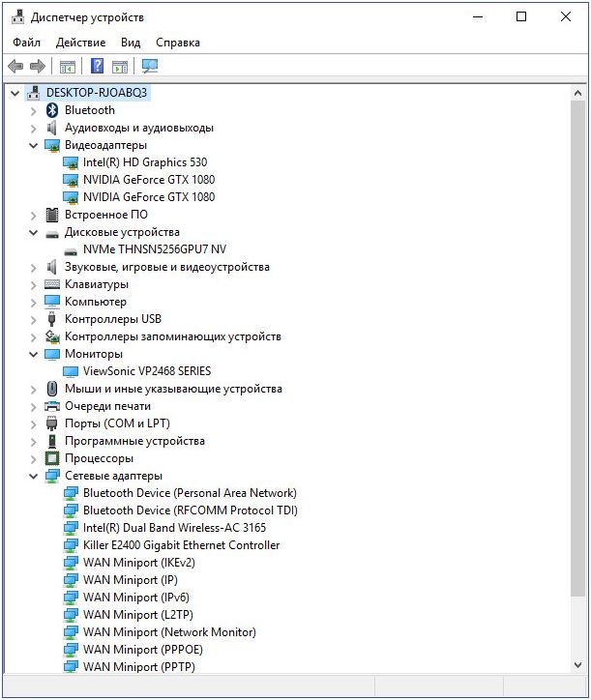The width and height of the screenshot is (591, 700).
Task: Select the second NVIDIA GeForce GTX 1080
Action: (x=149, y=197)
